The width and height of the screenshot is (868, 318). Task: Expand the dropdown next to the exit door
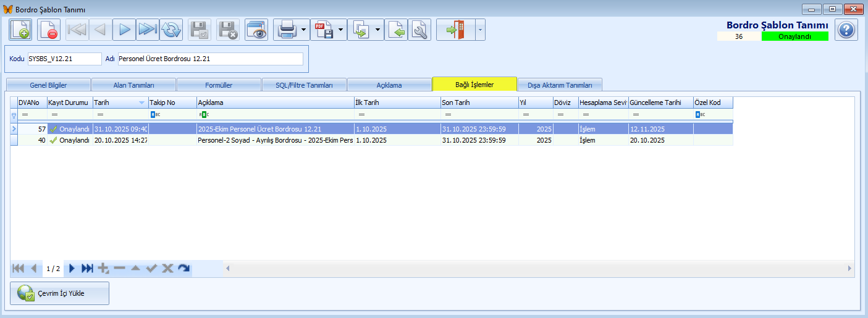pos(480,30)
